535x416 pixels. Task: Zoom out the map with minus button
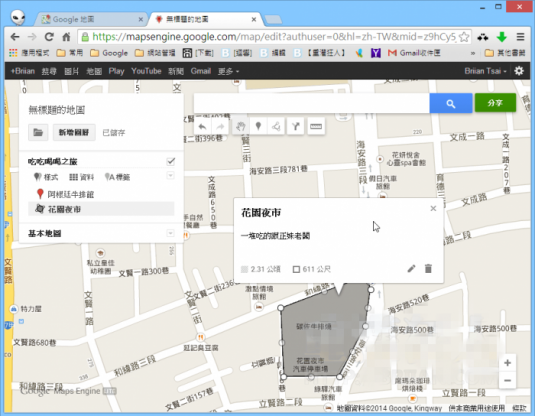point(507,380)
